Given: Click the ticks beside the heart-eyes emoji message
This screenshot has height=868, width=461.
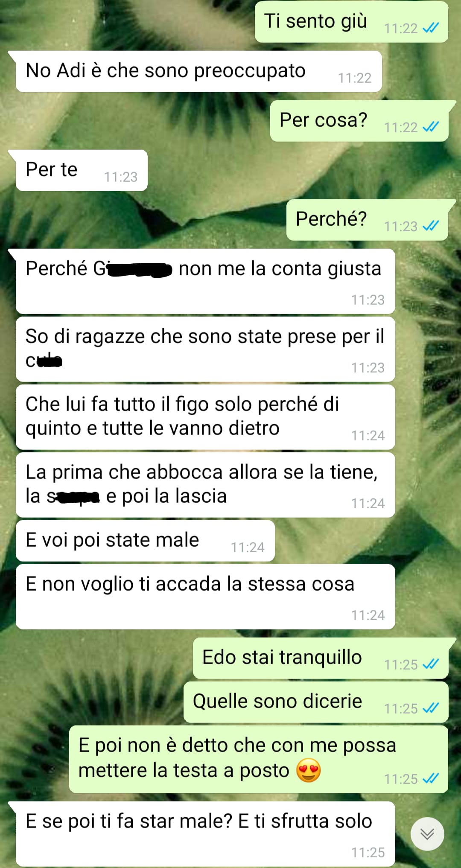Looking at the screenshot, I should (430, 779).
